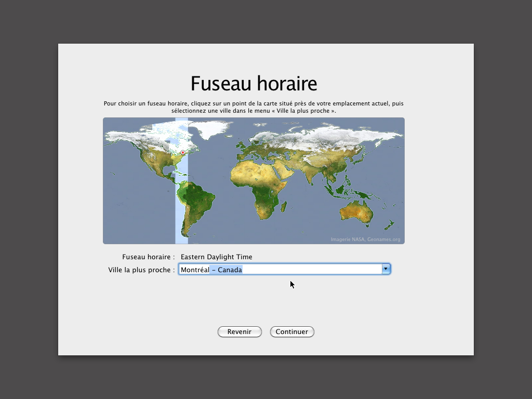532x399 pixels.
Task: Open the Ville la plus proche dropdown arrow
Action: pos(385,269)
